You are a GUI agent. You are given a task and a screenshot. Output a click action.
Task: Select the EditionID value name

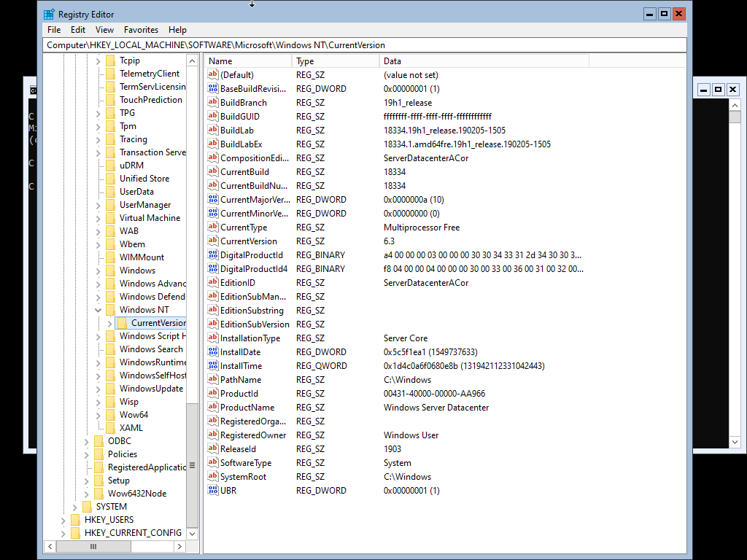click(237, 283)
